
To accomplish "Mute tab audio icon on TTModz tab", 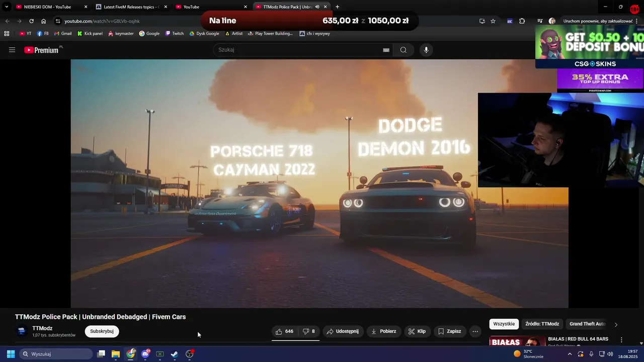I will [x=317, y=7].
